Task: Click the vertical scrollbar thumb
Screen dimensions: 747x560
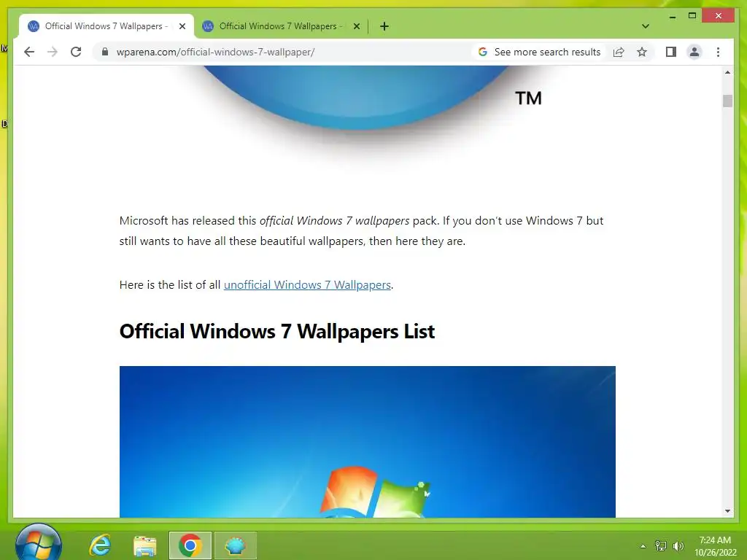Action: pyautogui.click(x=727, y=101)
